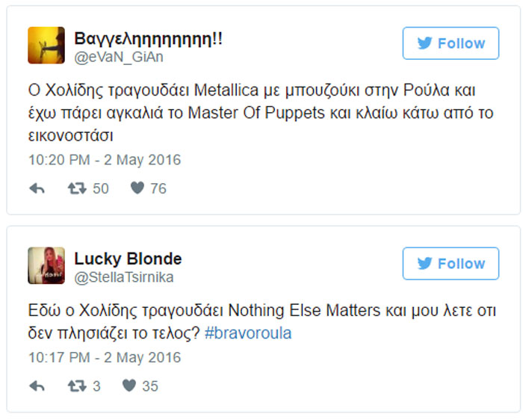The height and width of the screenshot is (420, 523).
Task: Follow the Lucky Blonde account
Action: point(451,264)
